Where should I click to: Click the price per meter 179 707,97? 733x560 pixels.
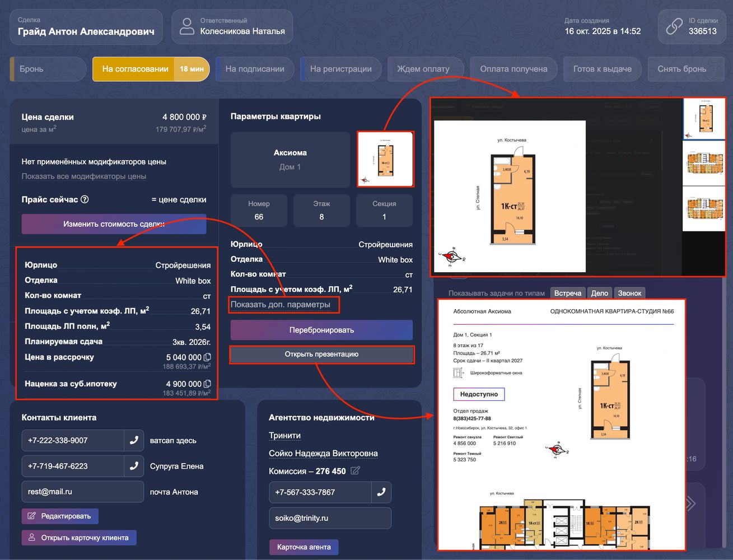point(181,129)
